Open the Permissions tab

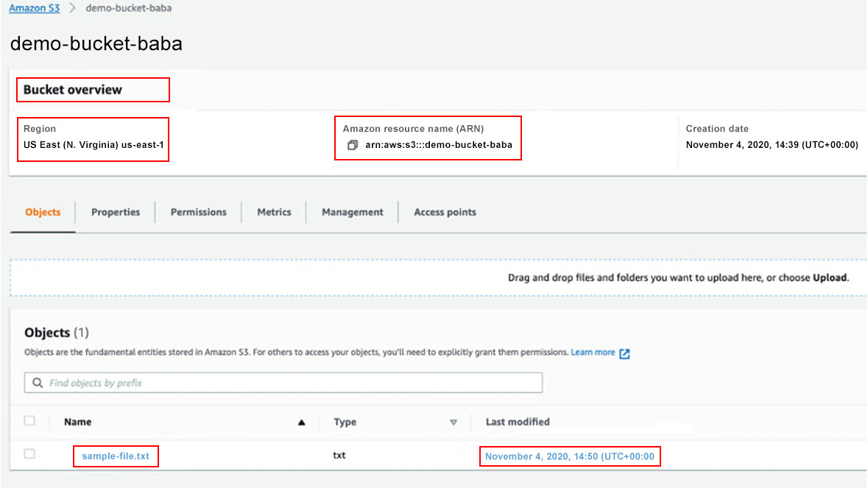[198, 212]
